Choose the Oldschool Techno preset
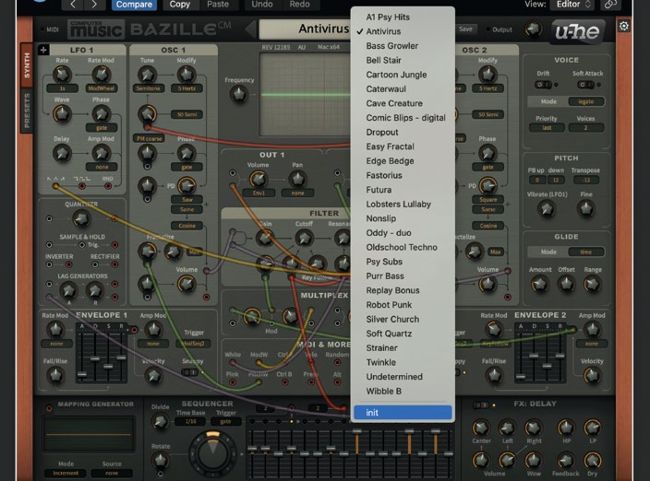The image size is (650, 481). click(402, 247)
